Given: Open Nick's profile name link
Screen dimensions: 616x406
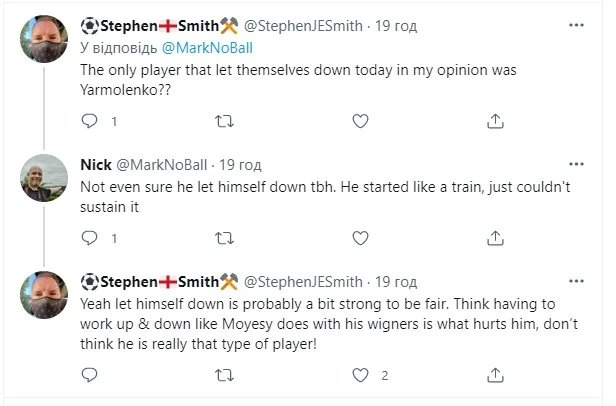Looking at the screenshot, I should (x=95, y=164).
